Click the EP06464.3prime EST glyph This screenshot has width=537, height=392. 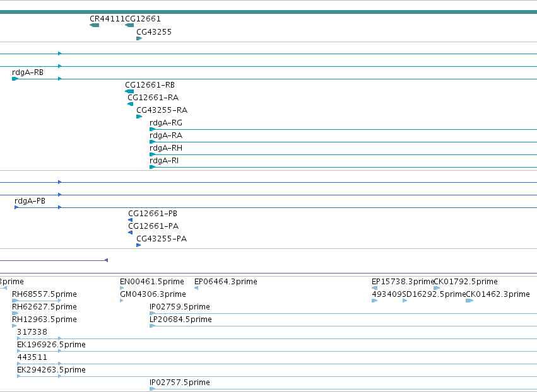coord(196,288)
